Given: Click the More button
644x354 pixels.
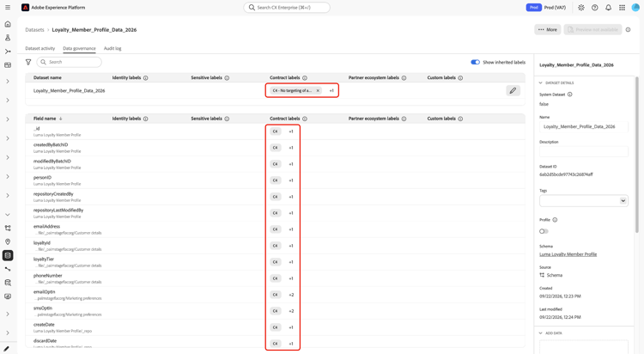Looking at the screenshot, I should 548,29.
